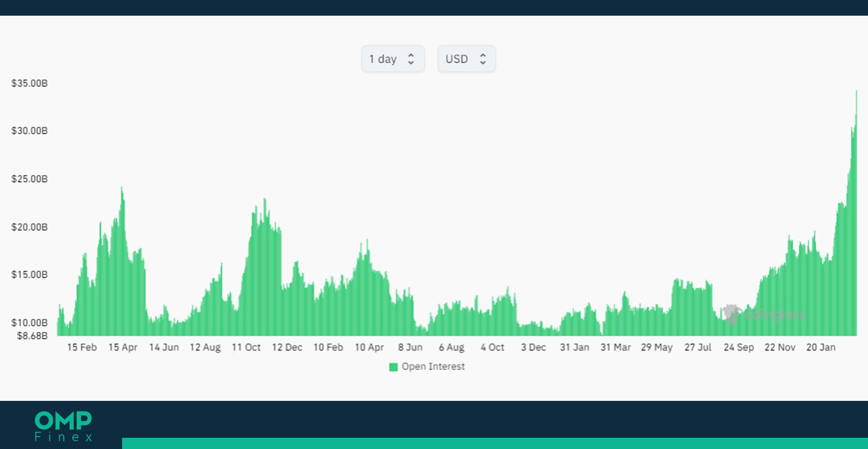Toggle the Open Interest legend entry
The height and width of the screenshot is (449, 868).
pyautogui.click(x=427, y=367)
